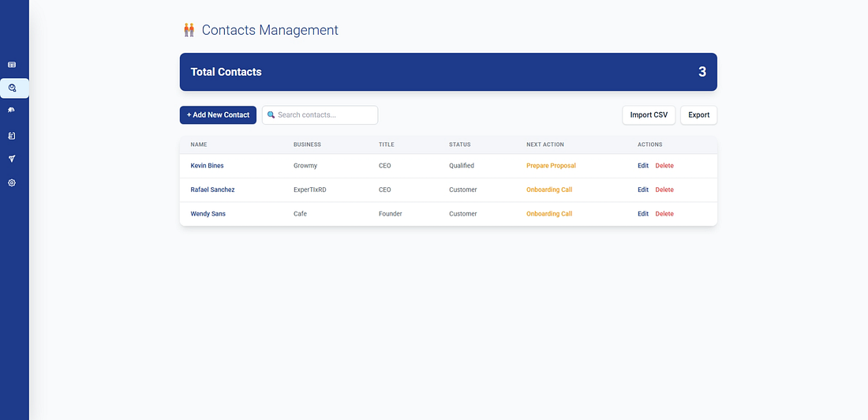Click the TITLE column header
Image resolution: width=868 pixels, height=420 pixels.
[387, 144]
